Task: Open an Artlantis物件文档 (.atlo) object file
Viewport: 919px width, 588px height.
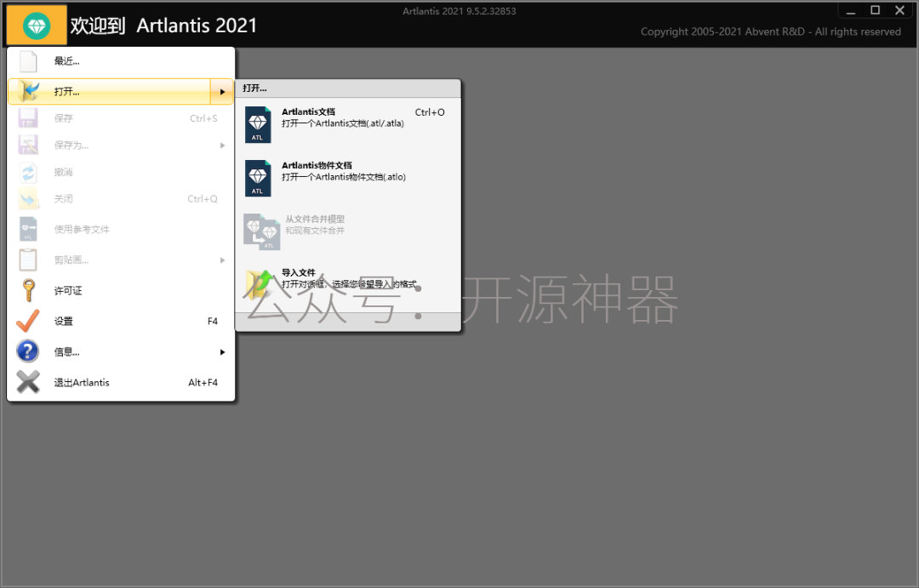Action: click(x=348, y=178)
